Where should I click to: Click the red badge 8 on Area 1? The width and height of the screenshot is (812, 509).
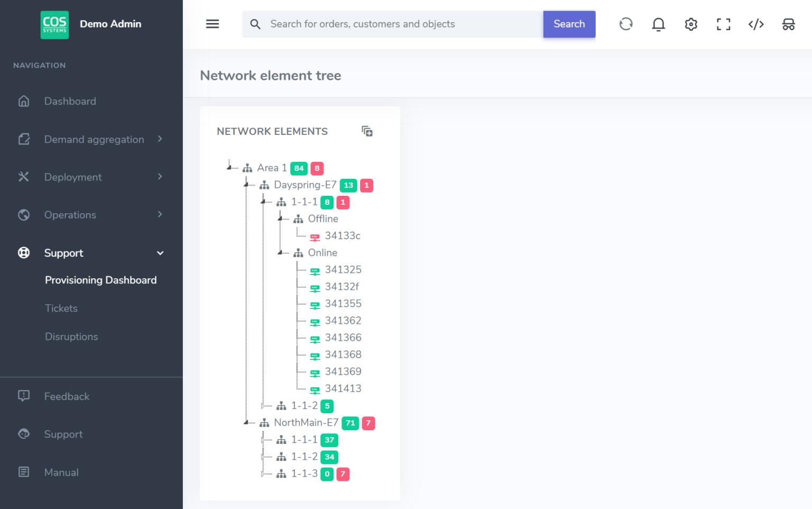317,168
